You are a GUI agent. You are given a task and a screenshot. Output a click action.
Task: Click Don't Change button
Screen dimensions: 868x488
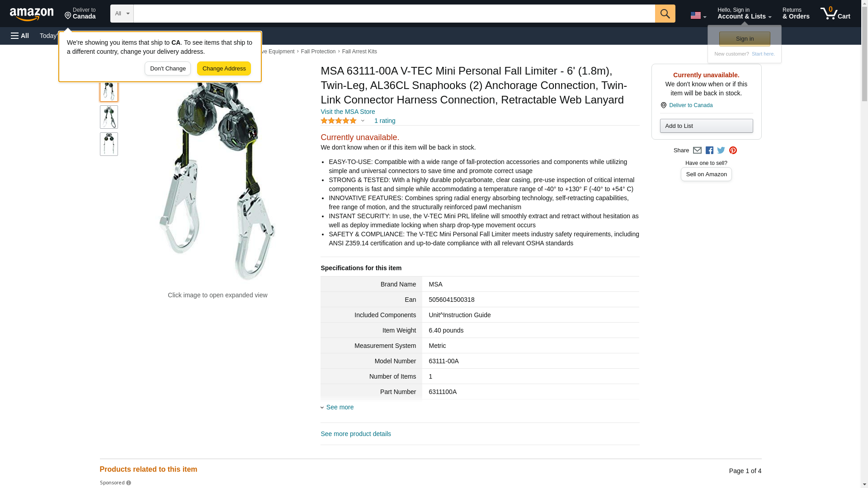(168, 69)
